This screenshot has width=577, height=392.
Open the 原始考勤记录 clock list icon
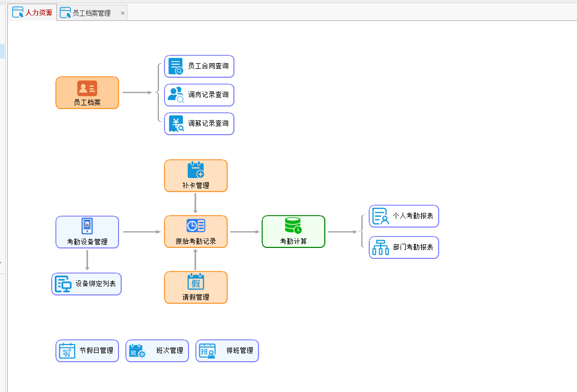[x=196, y=225]
